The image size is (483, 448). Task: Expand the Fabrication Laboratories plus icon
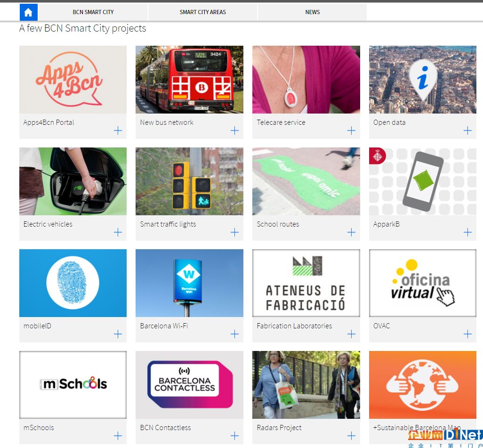click(x=352, y=334)
